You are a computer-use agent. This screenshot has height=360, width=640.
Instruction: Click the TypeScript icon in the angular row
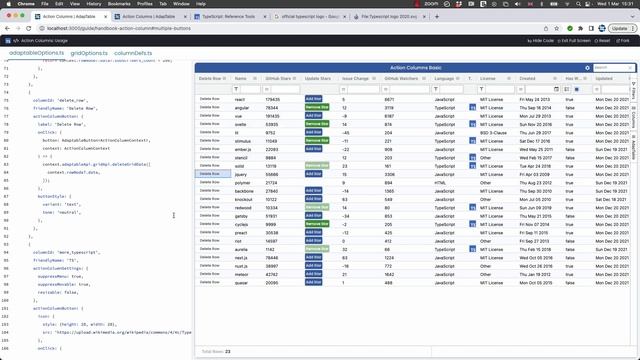click(x=473, y=108)
